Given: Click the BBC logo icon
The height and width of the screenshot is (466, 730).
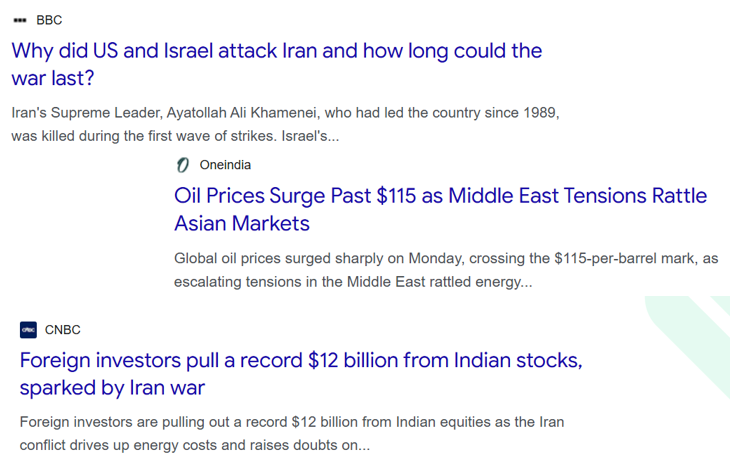Looking at the screenshot, I should coord(20,20).
